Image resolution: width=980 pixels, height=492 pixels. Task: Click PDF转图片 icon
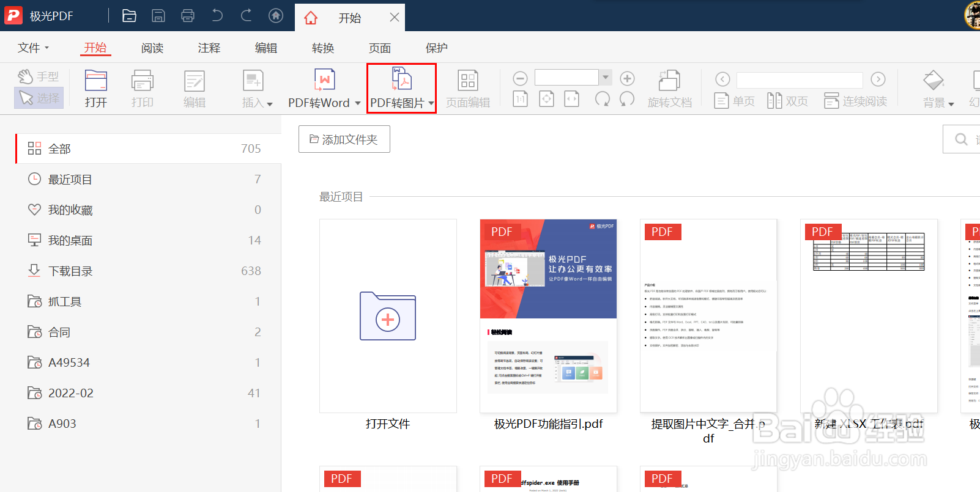pos(401,79)
